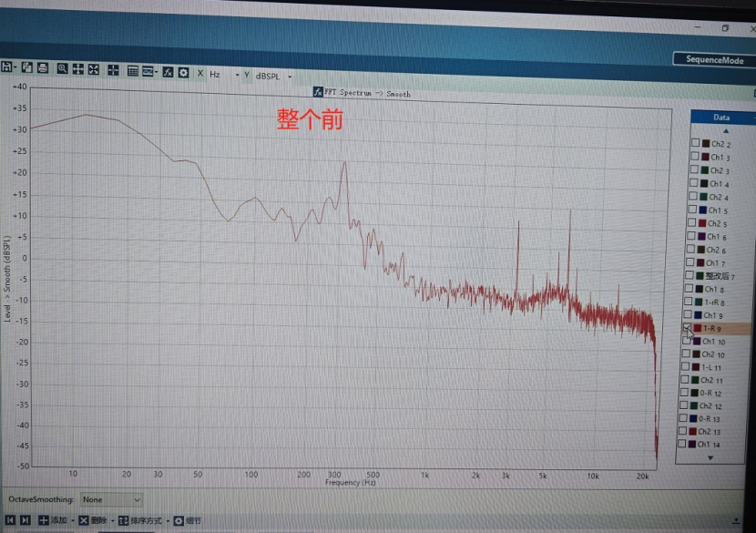Screen dimensions: 756x533
Task: Click the color swatch for Ch2 13
Action: click(x=693, y=431)
